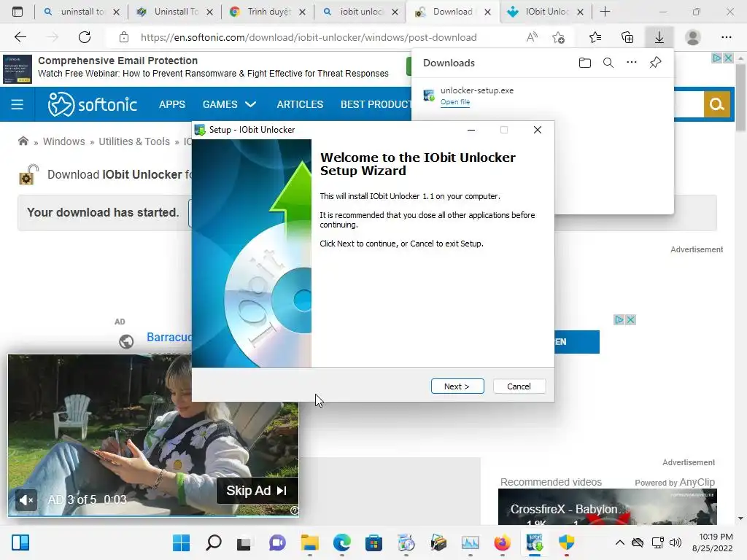Image resolution: width=747 pixels, height=560 pixels.
Task: Open Widgets panel from taskbar
Action: pyautogui.click(x=20, y=542)
